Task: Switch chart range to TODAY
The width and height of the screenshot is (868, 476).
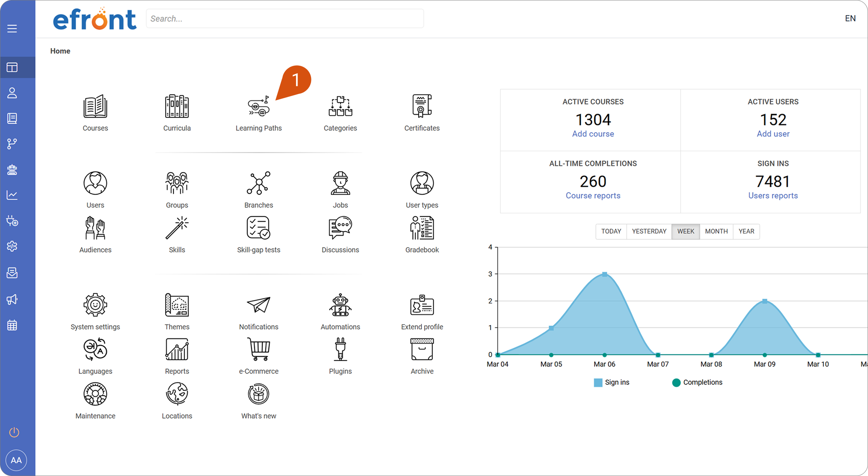Action: (x=611, y=231)
